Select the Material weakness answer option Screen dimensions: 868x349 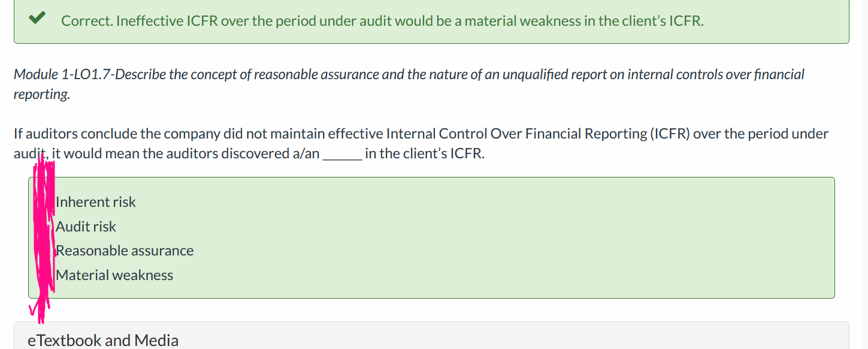click(x=114, y=275)
